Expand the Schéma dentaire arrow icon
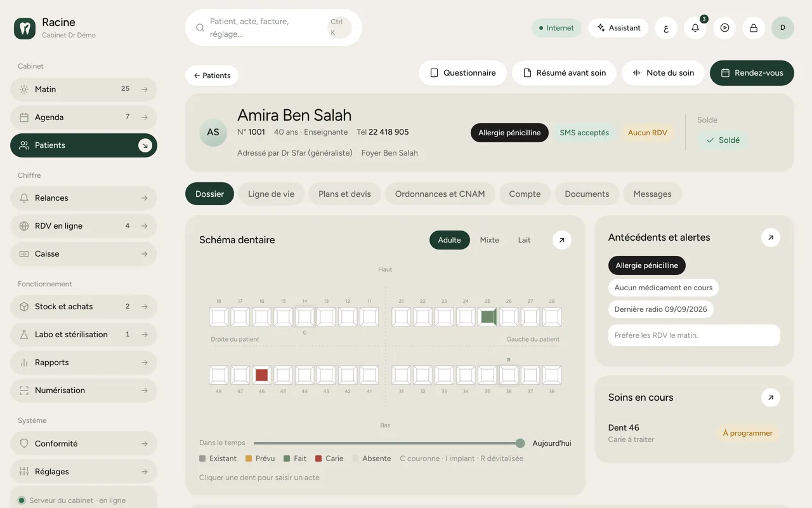The width and height of the screenshot is (812, 508). [562, 240]
